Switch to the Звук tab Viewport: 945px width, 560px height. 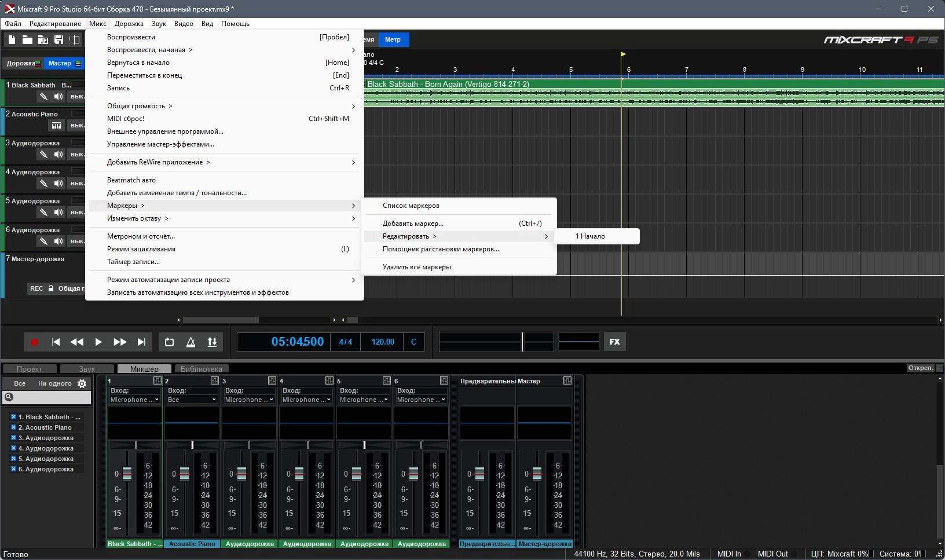coord(87,369)
